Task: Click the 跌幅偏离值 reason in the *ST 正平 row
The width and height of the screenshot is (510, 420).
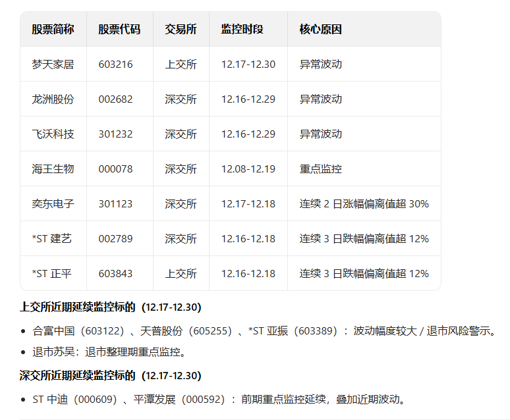Action: coord(364,274)
